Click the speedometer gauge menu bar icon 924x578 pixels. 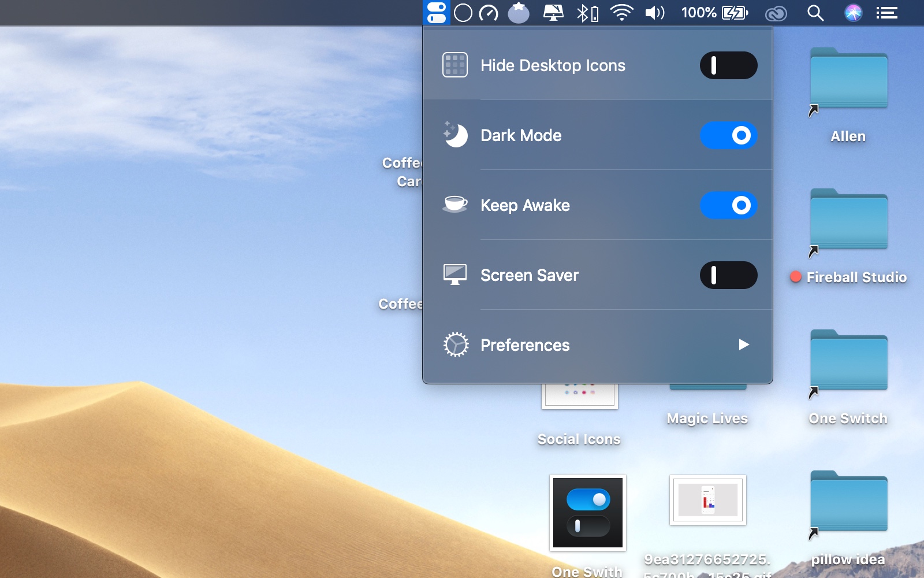[x=489, y=13]
